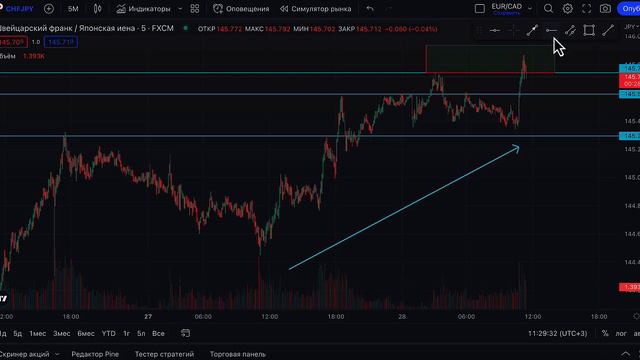Click the green market status dot
The image size is (640, 360).
pos(186,28)
